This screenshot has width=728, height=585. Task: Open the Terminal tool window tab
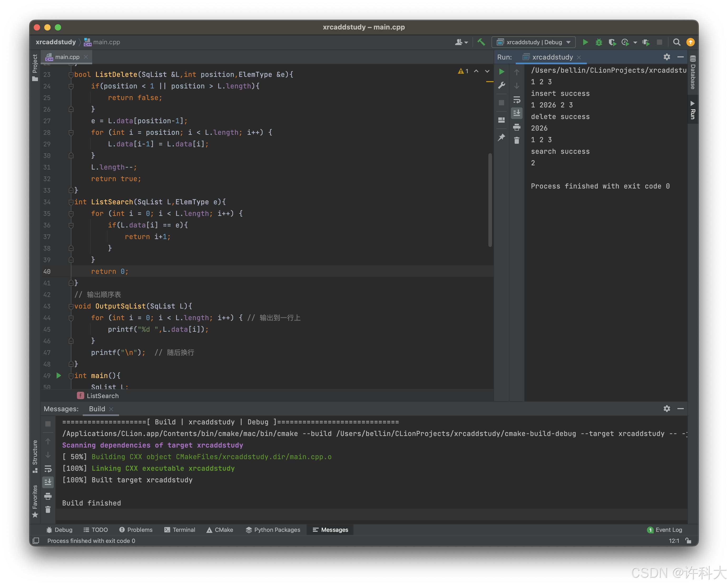click(180, 530)
